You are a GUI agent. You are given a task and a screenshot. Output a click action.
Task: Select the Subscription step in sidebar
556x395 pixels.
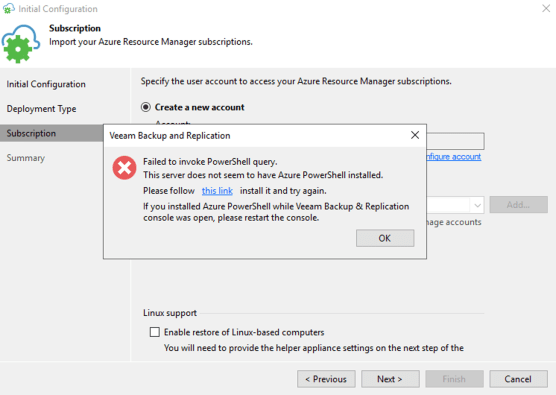tap(51, 133)
